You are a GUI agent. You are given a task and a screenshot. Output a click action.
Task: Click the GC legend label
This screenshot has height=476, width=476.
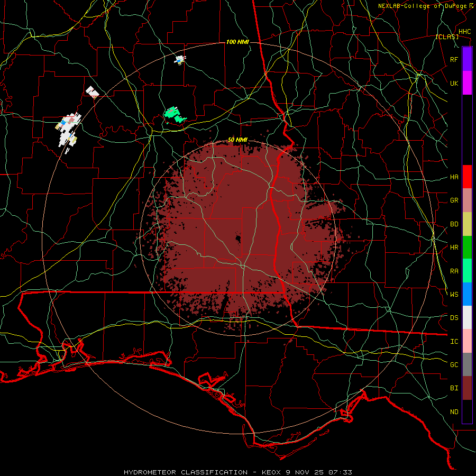(454, 365)
